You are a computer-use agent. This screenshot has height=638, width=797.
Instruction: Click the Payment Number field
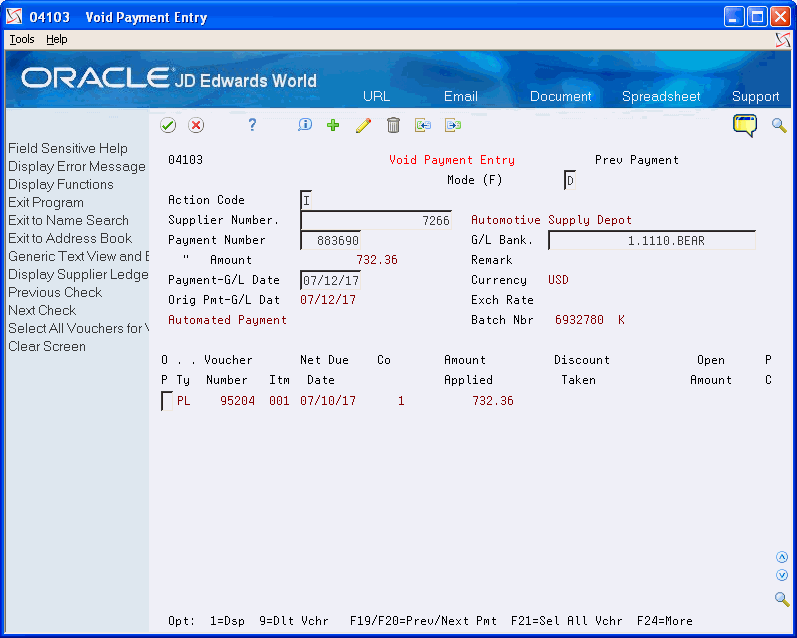coord(330,240)
